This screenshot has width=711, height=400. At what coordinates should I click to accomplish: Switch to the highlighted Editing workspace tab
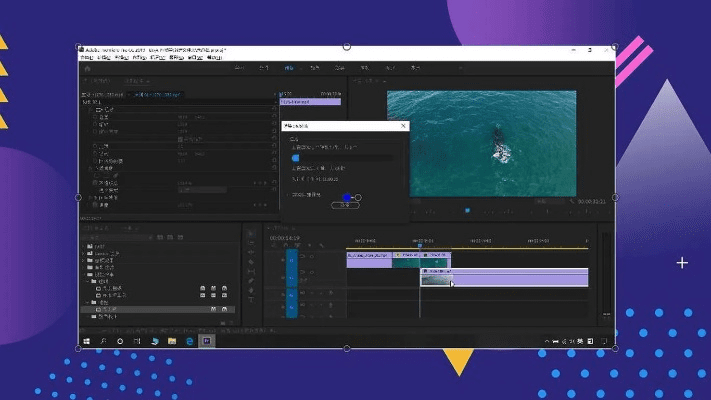point(290,68)
